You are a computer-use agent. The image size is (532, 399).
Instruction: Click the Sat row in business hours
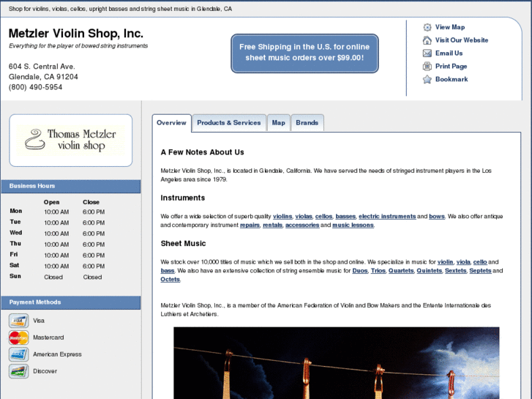[x=56, y=266]
